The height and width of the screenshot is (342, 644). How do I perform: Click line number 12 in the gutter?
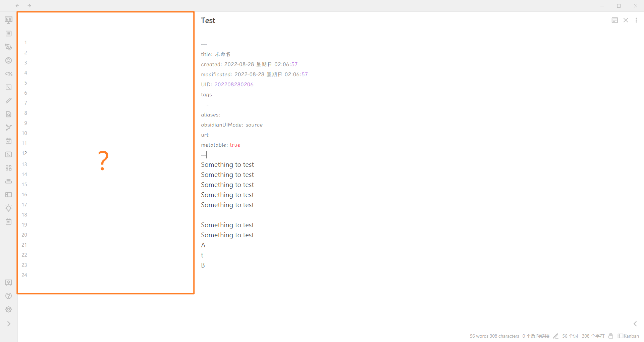coord(24,153)
